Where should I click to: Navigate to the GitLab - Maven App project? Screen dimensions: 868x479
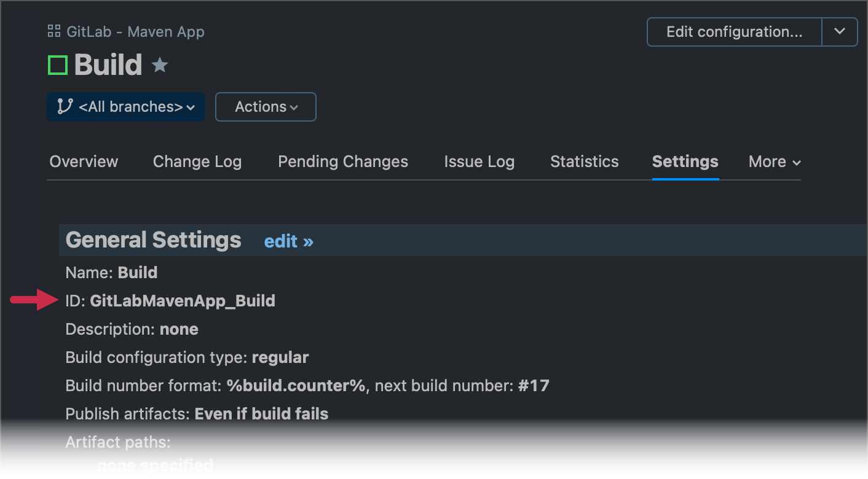pyautogui.click(x=135, y=31)
